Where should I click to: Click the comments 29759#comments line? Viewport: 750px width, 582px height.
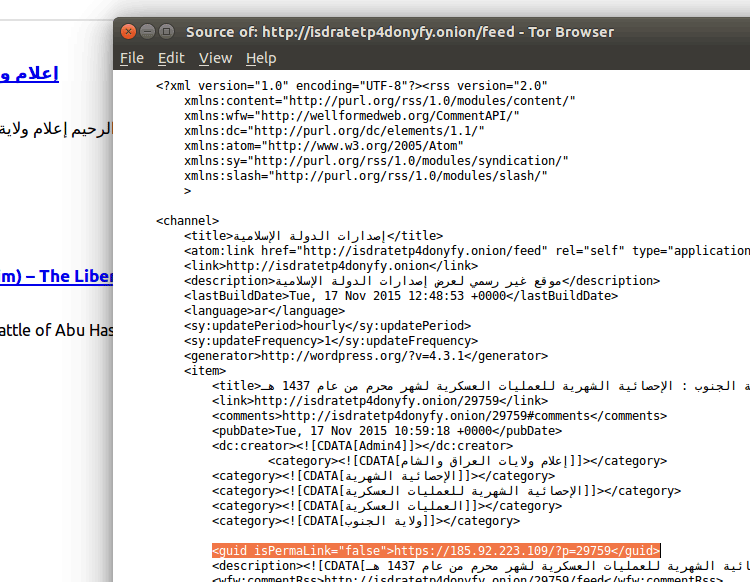(440, 416)
